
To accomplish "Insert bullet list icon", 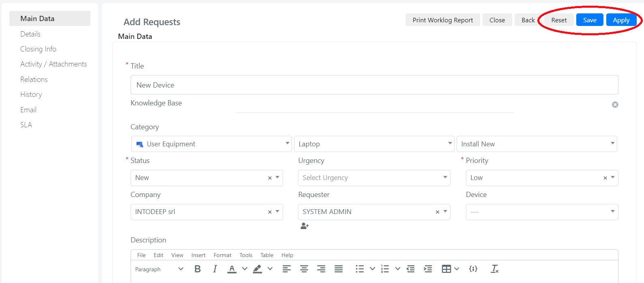I will (360, 269).
